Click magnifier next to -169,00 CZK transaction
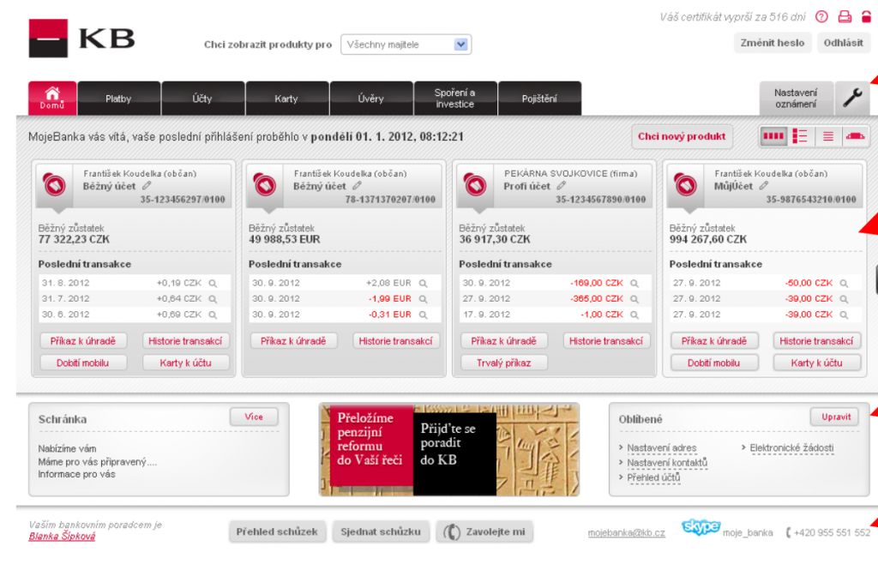Screen dimensions: 878x588 634,283
